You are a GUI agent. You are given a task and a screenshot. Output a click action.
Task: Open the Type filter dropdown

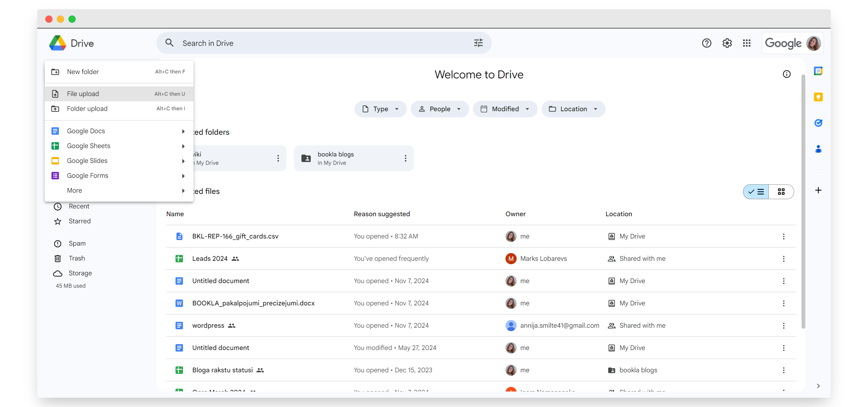click(380, 109)
